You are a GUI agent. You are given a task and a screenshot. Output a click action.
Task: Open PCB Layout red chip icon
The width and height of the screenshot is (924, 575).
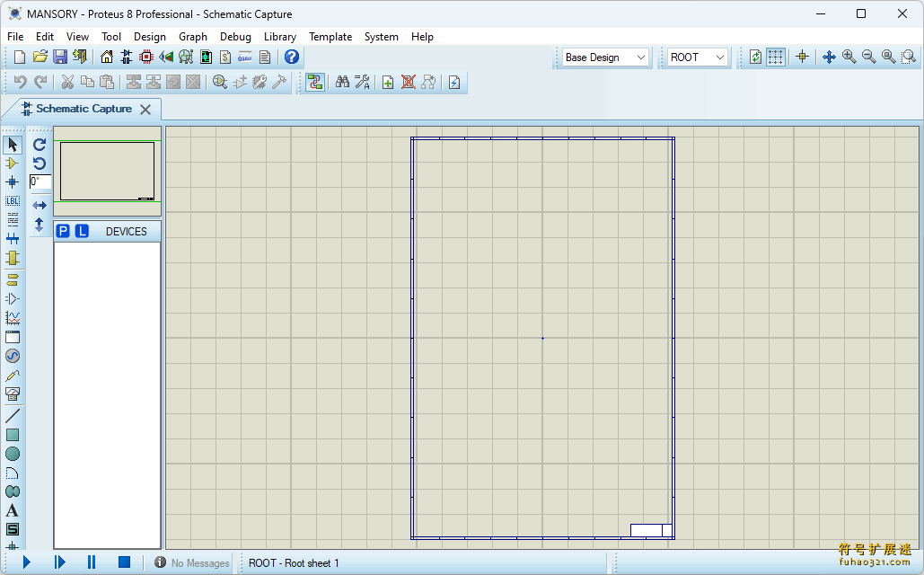(146, 57)
